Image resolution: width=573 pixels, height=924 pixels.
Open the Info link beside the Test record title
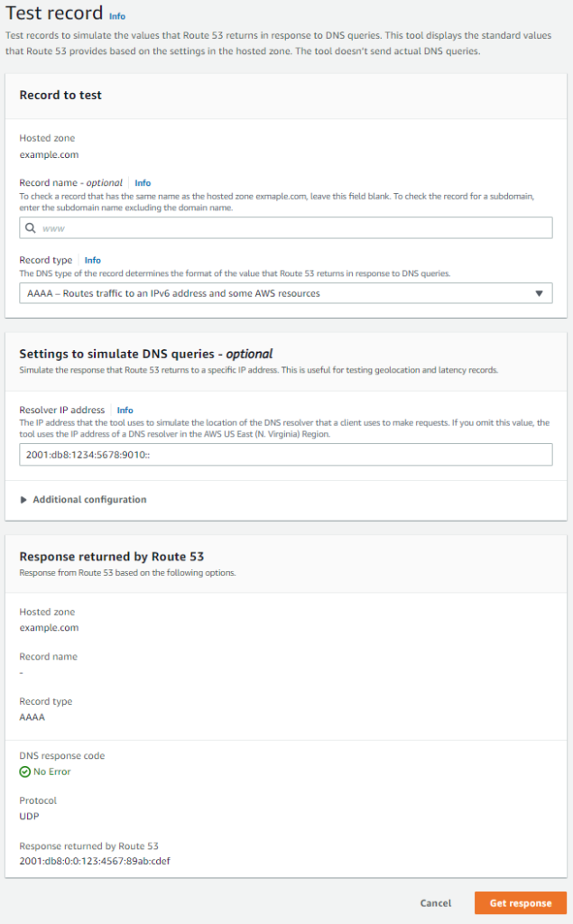click(x=118, y=14)
